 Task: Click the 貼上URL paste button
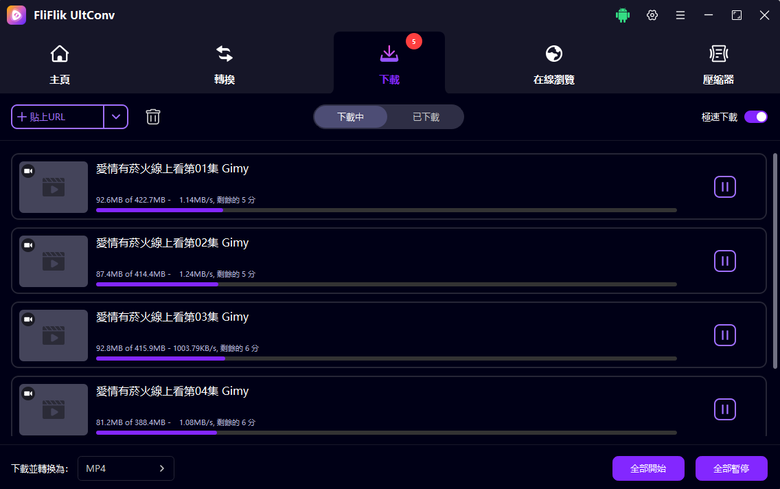coord(58,117)
